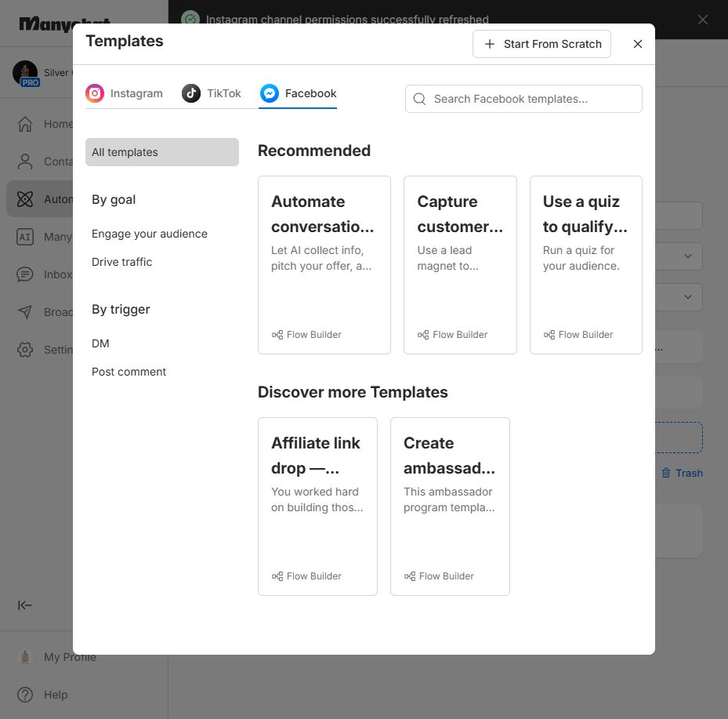Collapse the sidebar with the arrow icon
Image resolution: width=728 pixels, height=719 pixels.
click(24, 605)
